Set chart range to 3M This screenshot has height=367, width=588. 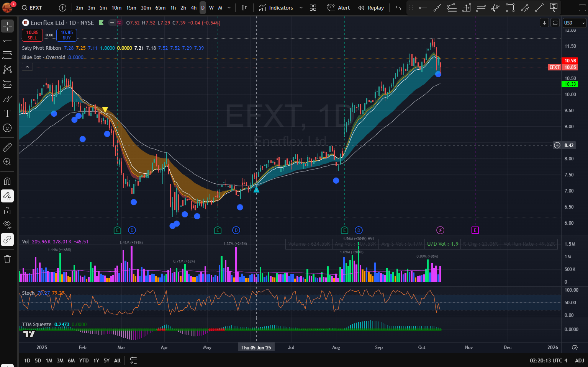(x=60, y=360)
